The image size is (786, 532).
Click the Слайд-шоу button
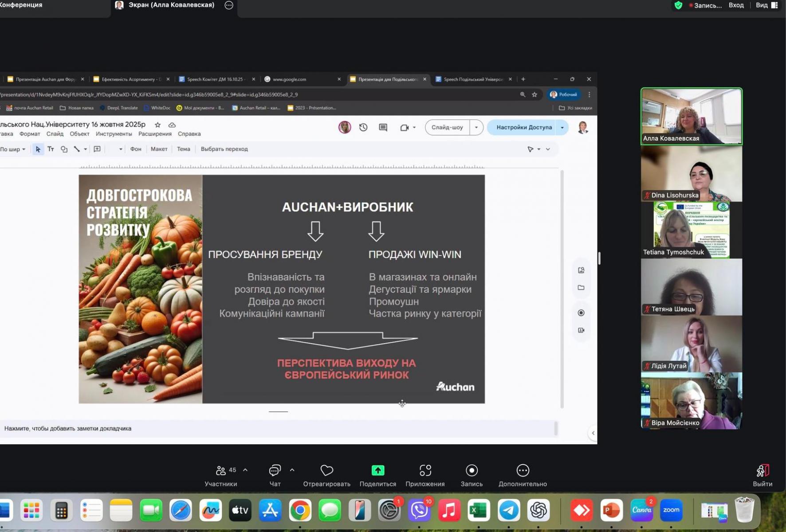pyautogui.click(x=447, y=128)
